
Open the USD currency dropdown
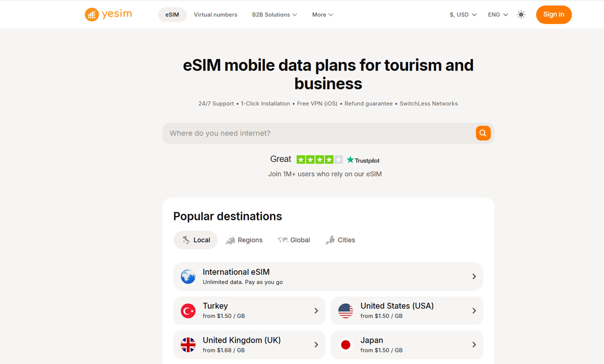tap(463, 15)
